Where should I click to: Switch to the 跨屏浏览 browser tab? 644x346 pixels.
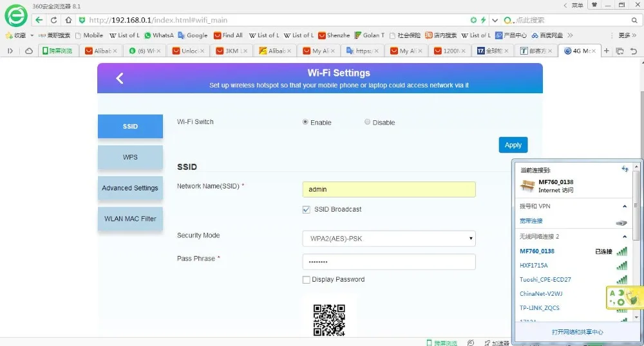click(x=57, y=51)
